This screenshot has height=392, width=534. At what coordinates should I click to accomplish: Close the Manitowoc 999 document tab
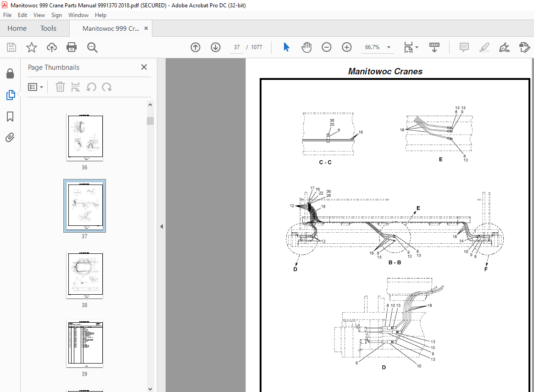coord(146,28)
